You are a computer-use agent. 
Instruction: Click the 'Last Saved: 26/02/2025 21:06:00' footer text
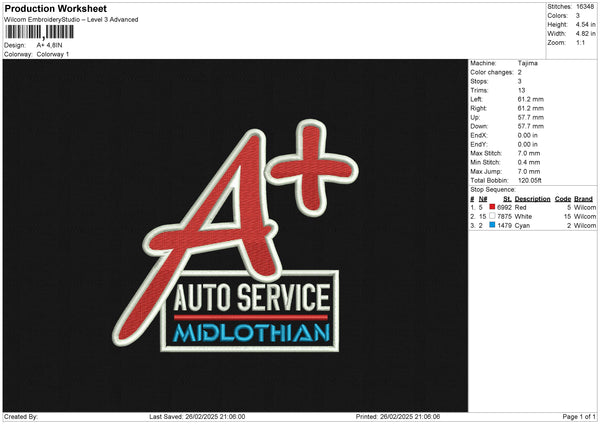point(197,417)
